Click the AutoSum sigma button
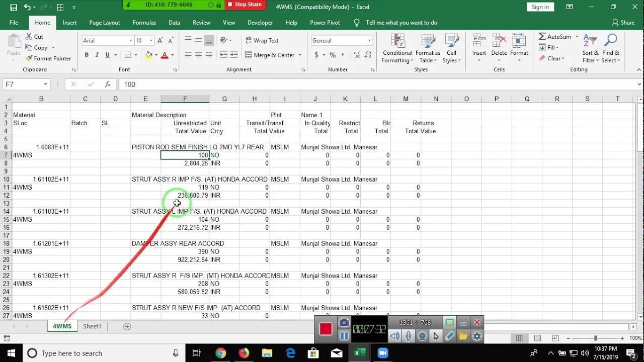 (554, 37)
